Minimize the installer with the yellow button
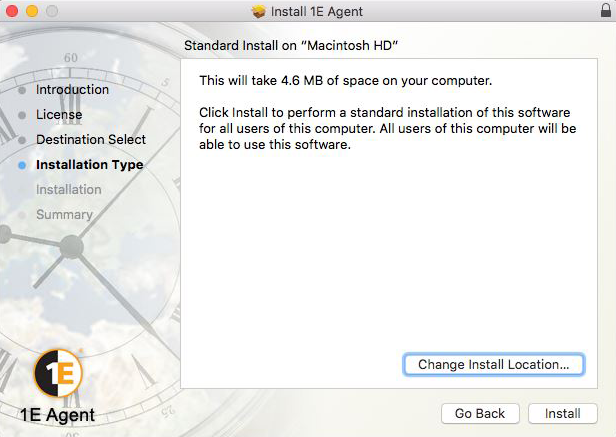Screen dimensions: 616x437 point(32,11)
